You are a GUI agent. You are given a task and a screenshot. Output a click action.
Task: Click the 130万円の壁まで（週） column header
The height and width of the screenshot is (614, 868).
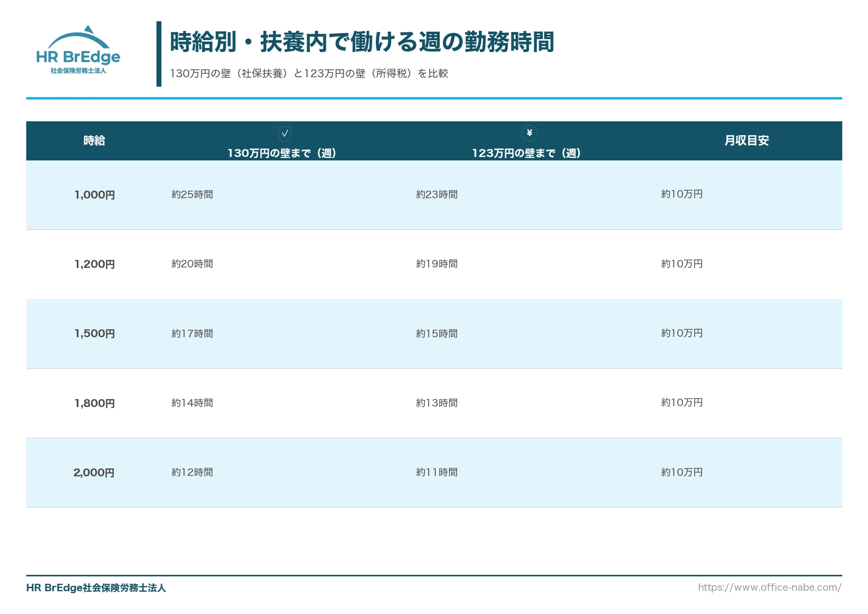(x=282, y=153)
